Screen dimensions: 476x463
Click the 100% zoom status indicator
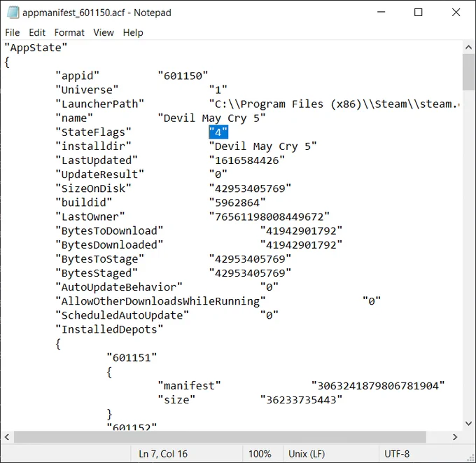pos(260,454)
